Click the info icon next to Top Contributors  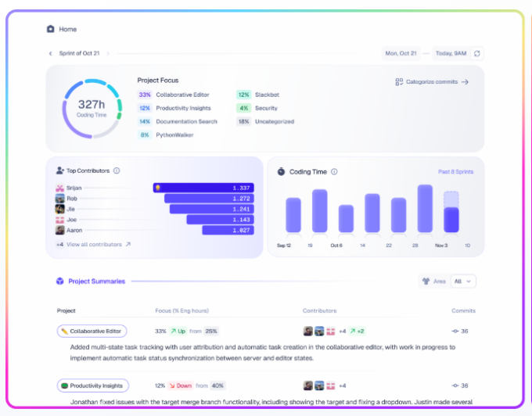117,170
